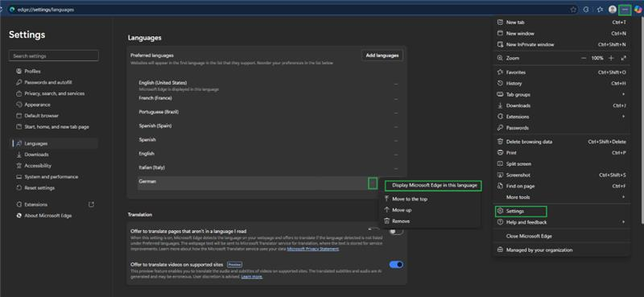Click the Preview badge
The width and height of the screenshot is (644, 297).
[x=234, y=265]
